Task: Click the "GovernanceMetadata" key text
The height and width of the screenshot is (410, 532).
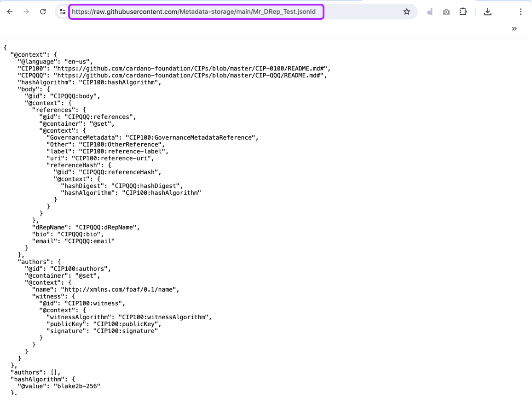Action: pyautogui.click(x=82, y=138)
